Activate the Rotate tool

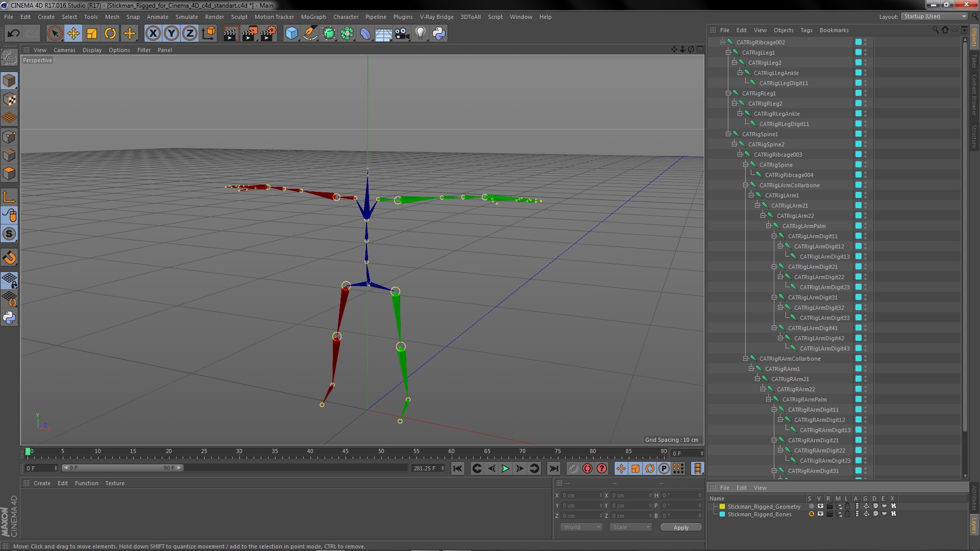[110, 34]
